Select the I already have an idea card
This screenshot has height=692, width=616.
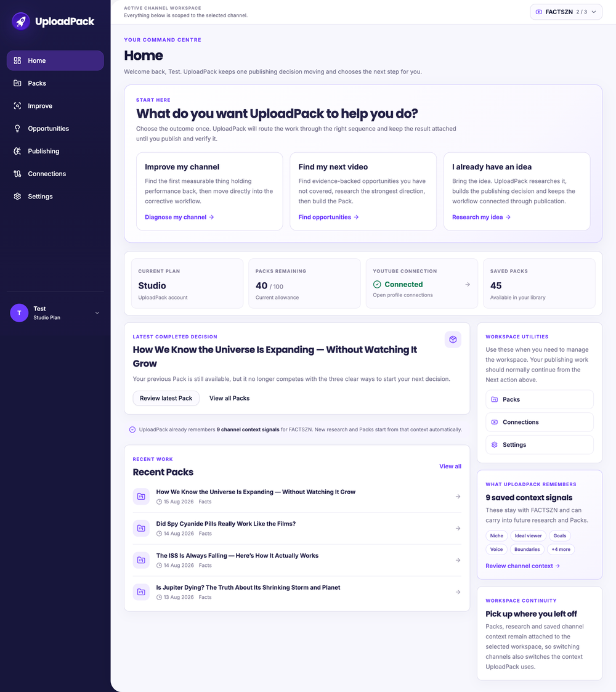pyautogui.click(x=517, y=192)
